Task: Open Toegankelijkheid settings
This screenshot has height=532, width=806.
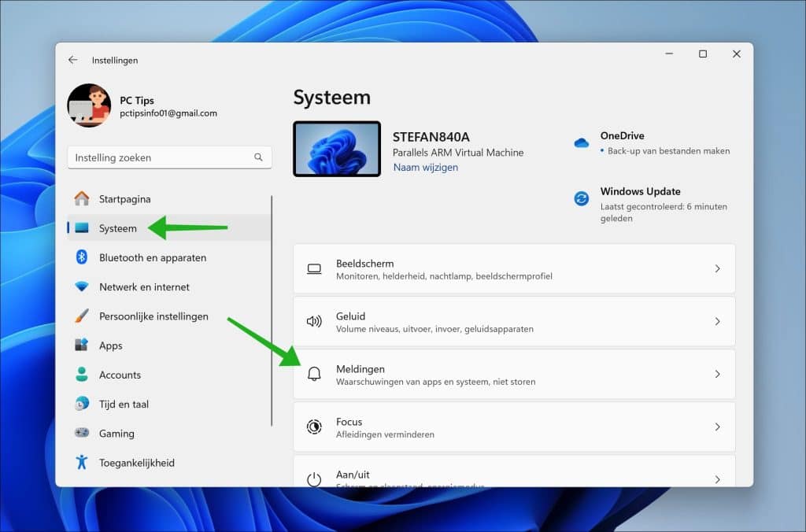Action: [168, 462]
